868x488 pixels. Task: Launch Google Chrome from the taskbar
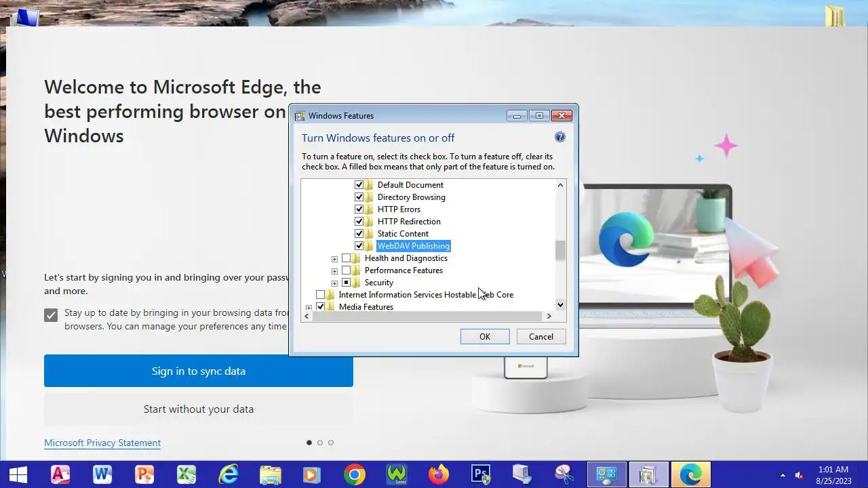[x=355, y=474]
